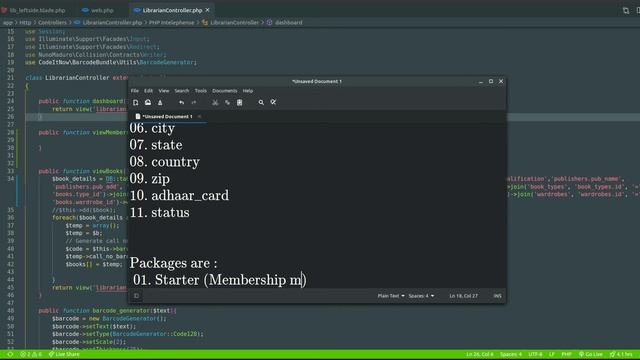
Task: Click Ln 26, Col 4 in VS Code status bar
Action: click(x=480, y=354)
